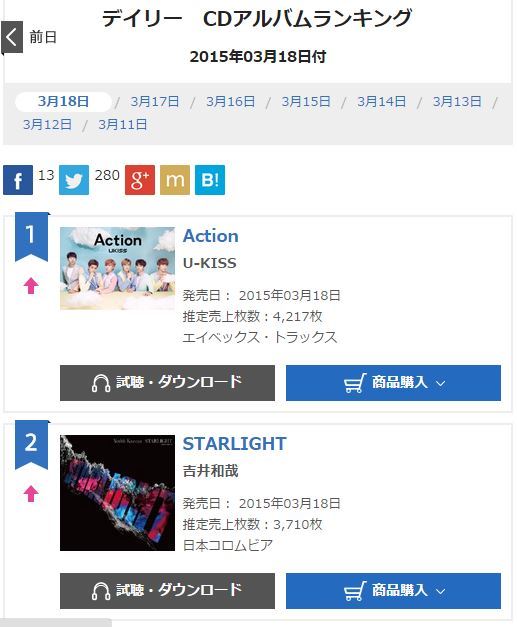The width and height of the screenshot is (517, 627).
Task: Open the Action album title link
Action: pyautogui.click(x=211, y=236)
